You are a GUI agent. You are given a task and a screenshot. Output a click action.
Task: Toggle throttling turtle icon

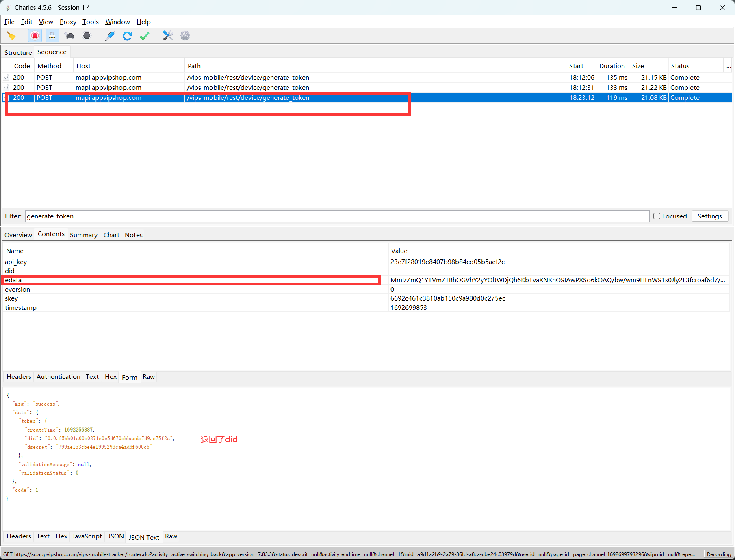coord(69,36)
